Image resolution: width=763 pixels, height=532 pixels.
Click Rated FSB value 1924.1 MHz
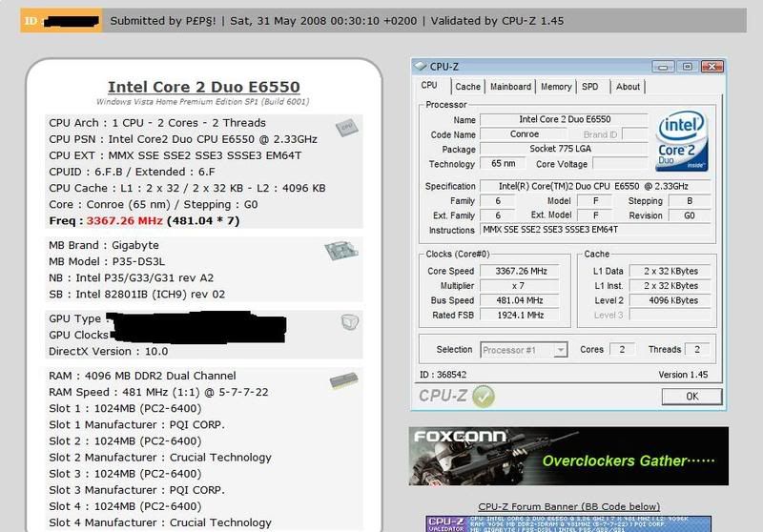pos(521,315)
